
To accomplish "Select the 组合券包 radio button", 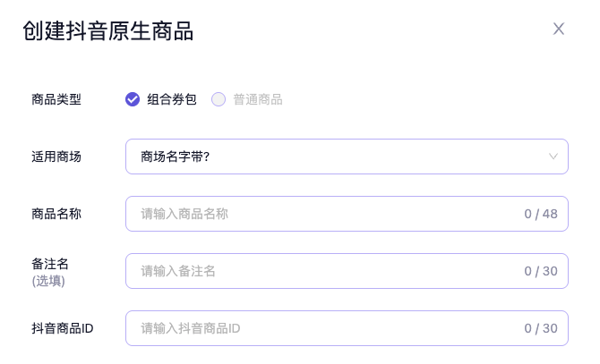I will coord(133,99).
